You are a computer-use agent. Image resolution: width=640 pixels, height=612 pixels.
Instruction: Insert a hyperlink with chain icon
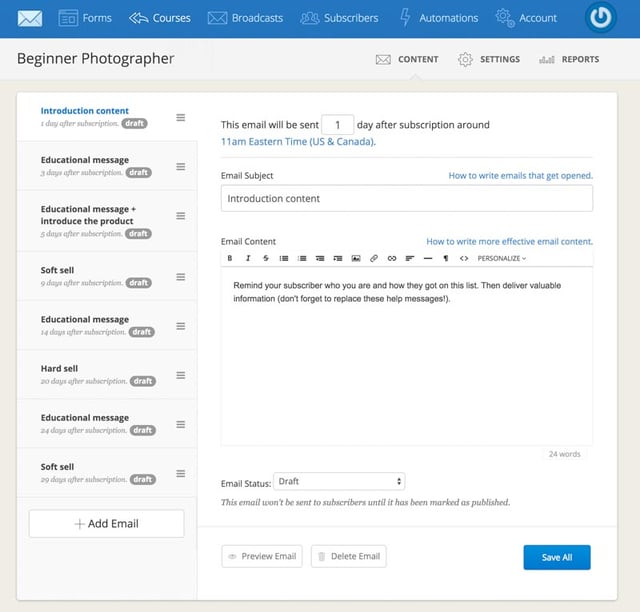click(x=392, y=258)
